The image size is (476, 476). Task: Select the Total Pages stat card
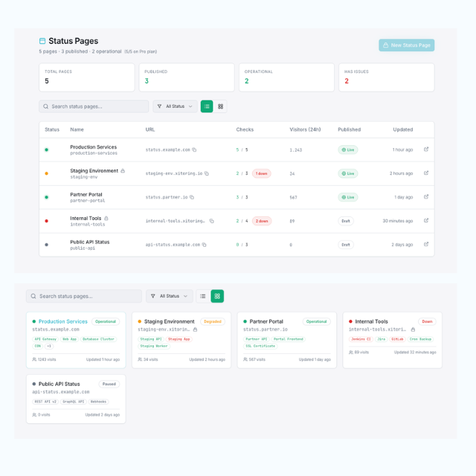click(x=86, y=77)
